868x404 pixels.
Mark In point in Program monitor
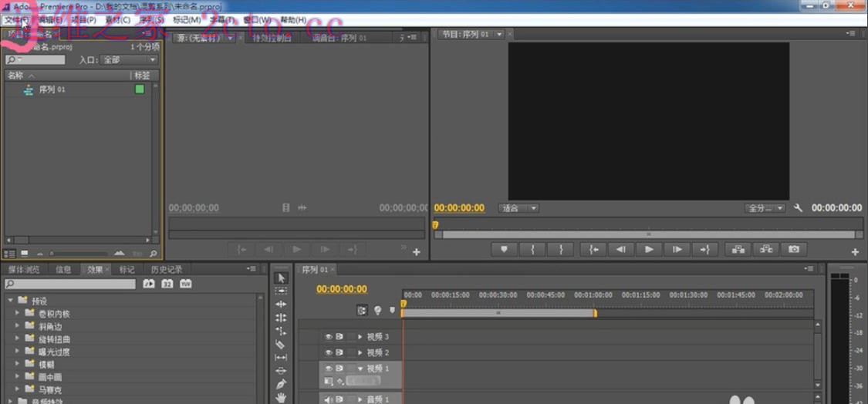pos(532,250)
